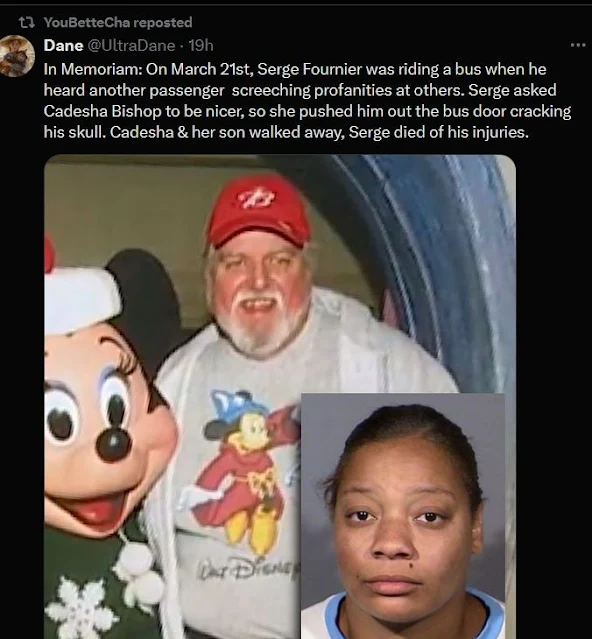Click the inset mugshot of the woman
Screen dimensions: 592x639
[403, 516]
